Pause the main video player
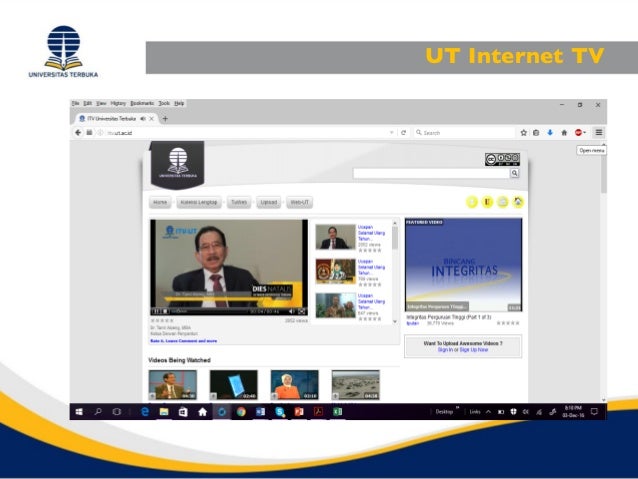638x479 pixels. click(156, 311)
